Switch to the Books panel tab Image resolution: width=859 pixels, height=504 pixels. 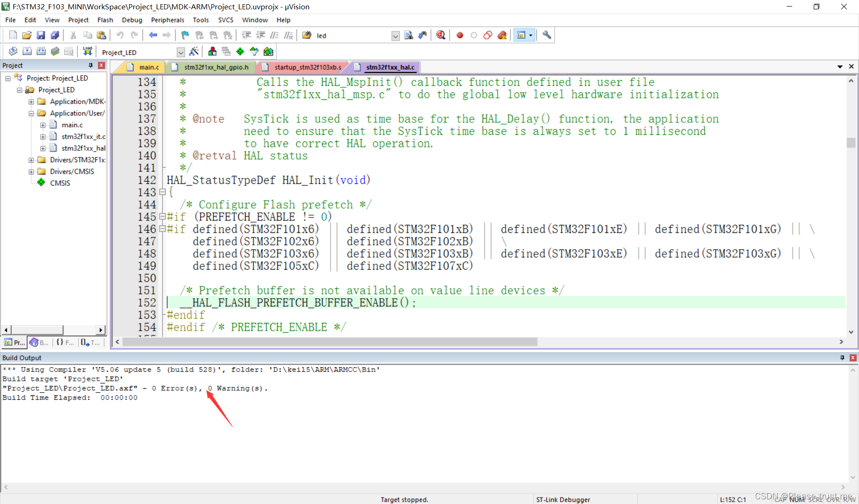coord(39,343)
